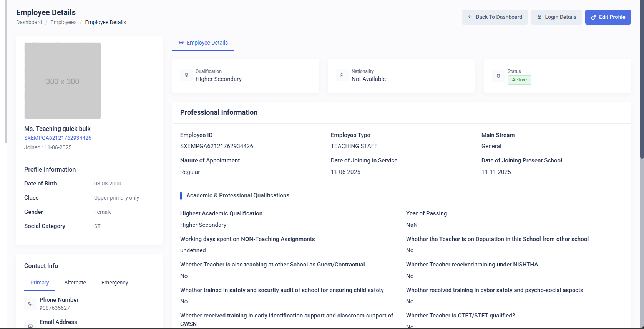This screenshot has width=644, height=329.
Task: Click the 300 x 300 profile photo placeholder
Action: pos(63,81)
